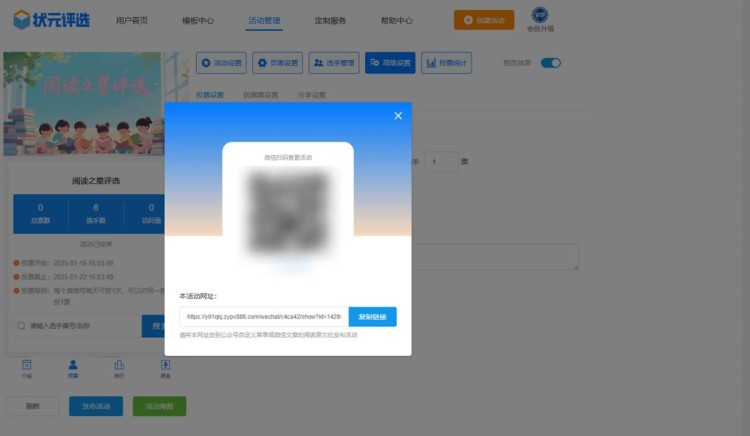Toggle the preview effect switch
The width and height of the screenshot is (750, 436).
(551, 62)
